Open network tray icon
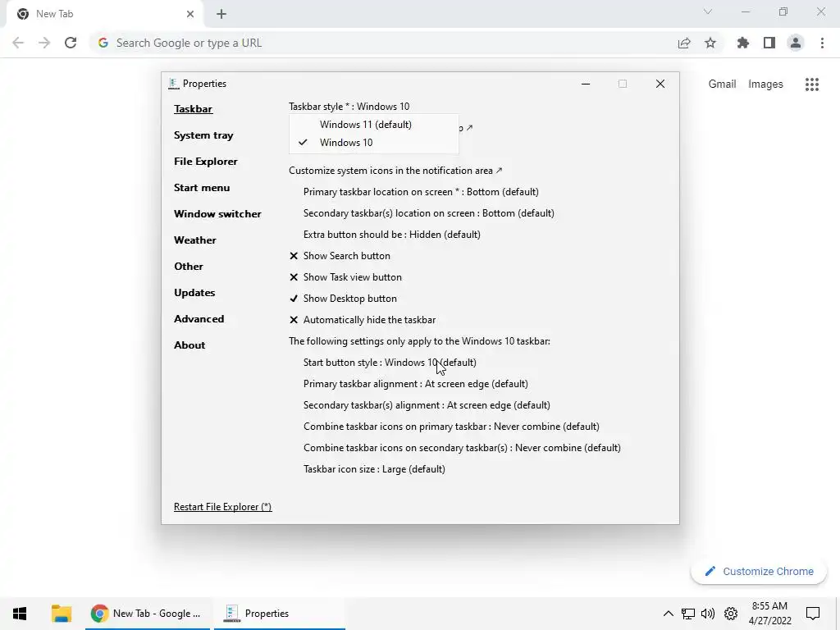Image resolution: width=840 pixels, height=630 pixels. pyautogui.click(x=688, y=614)
